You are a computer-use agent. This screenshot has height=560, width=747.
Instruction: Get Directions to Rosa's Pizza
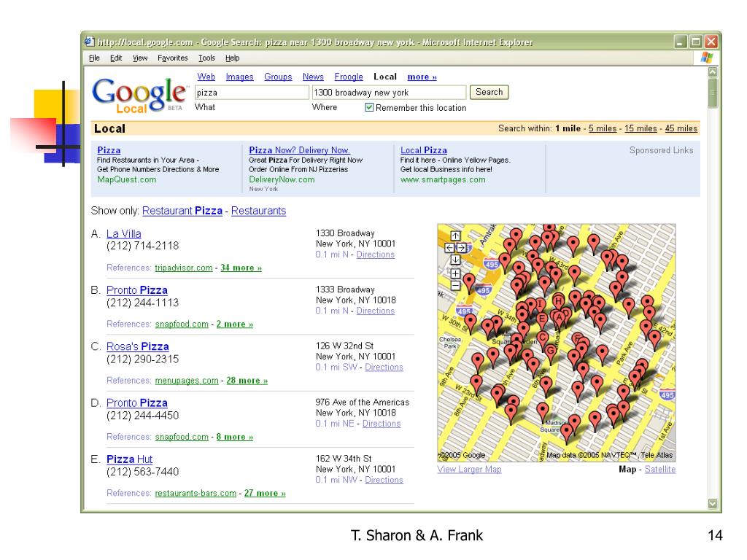coord(384,367)
